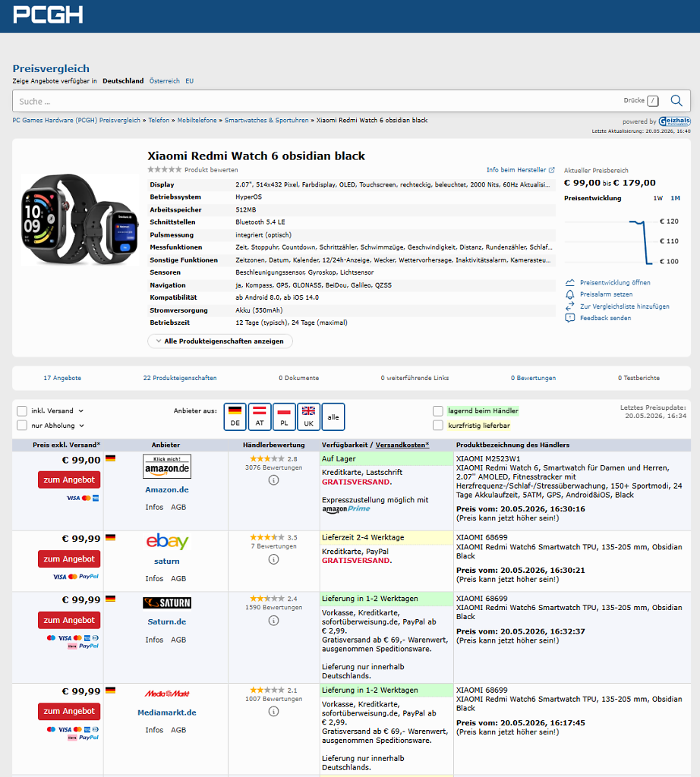Click the Amazon Prime logo

click(346, 509)
